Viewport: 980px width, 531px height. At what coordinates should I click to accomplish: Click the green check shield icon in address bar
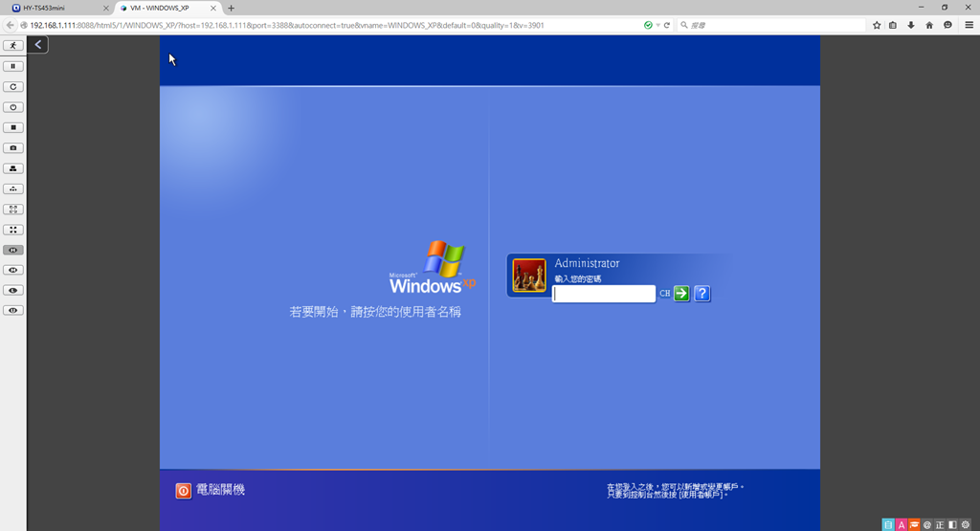tap(648, 25)
